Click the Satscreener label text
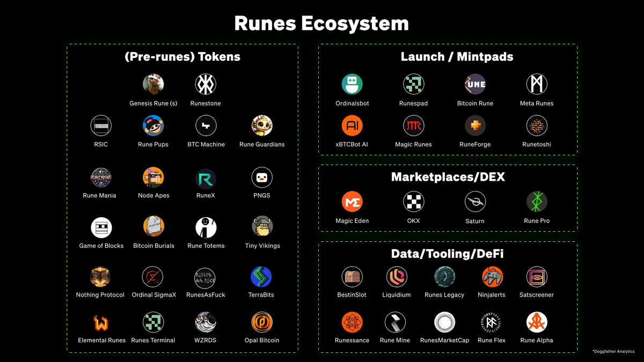The image size is (644, 362). pos(537,295)
